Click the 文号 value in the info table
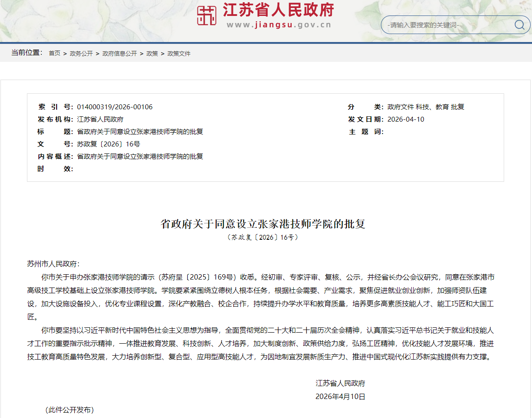This screenshot has height=418, width=532. pos(109,144)
